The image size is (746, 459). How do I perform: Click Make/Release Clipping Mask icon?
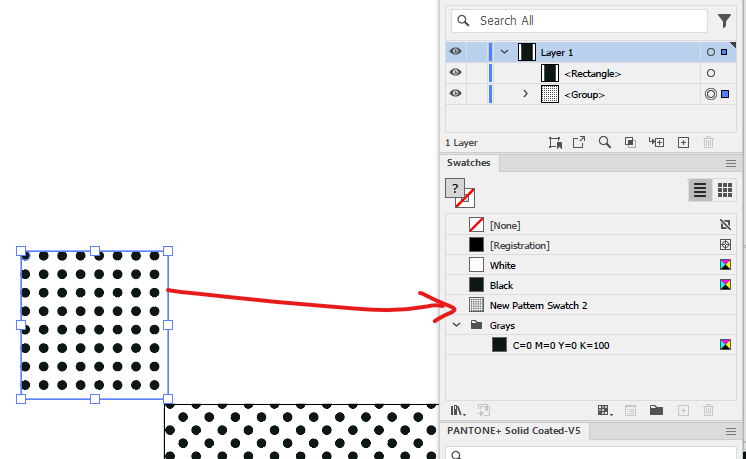pyautogui.click(x=630, y=142)
